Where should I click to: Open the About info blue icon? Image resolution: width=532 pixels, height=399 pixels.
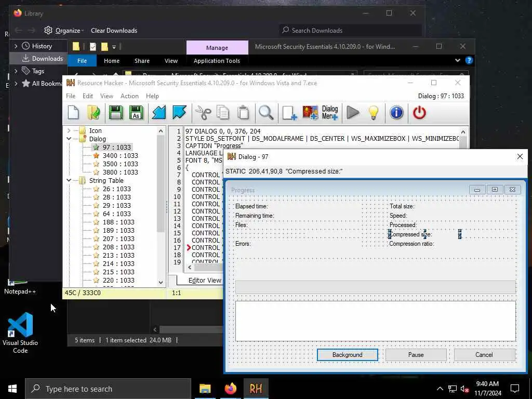[x=396, y=113]
